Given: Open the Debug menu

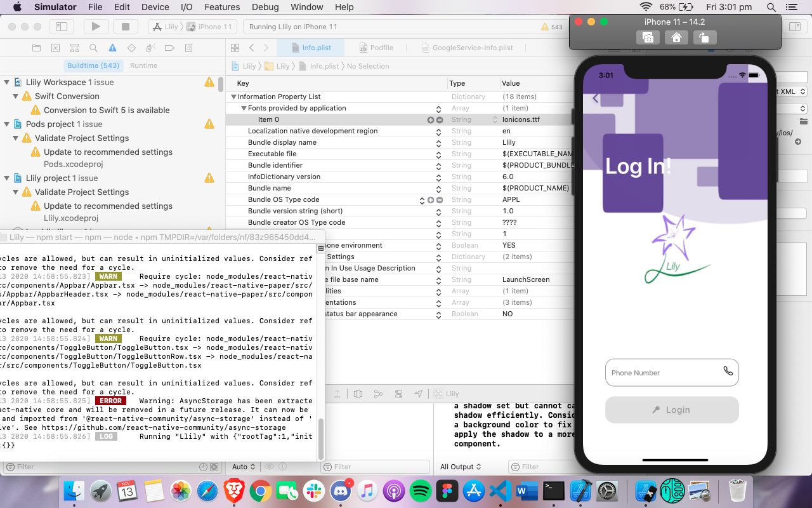Looking at the screenshot, I should click(265, 7).
